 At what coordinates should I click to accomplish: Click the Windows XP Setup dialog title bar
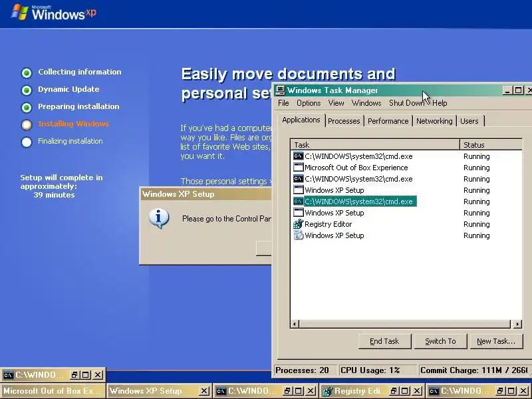[205, 194]
